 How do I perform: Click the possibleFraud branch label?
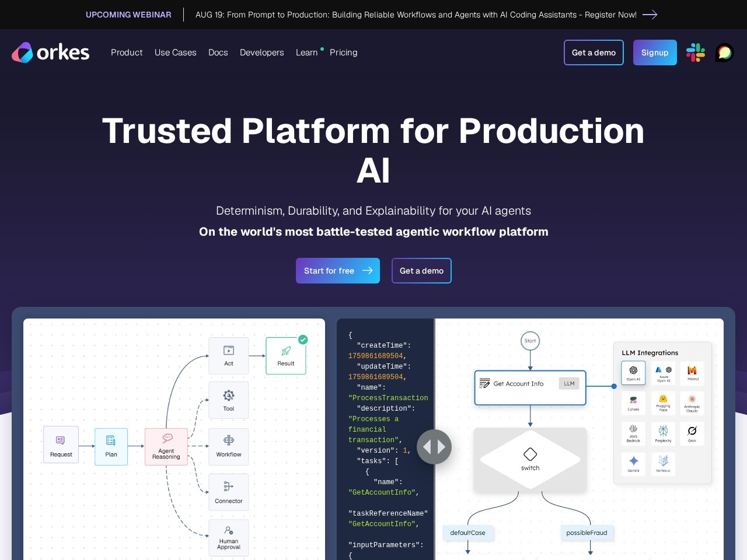pyautogui.click(x=587, y=533)
